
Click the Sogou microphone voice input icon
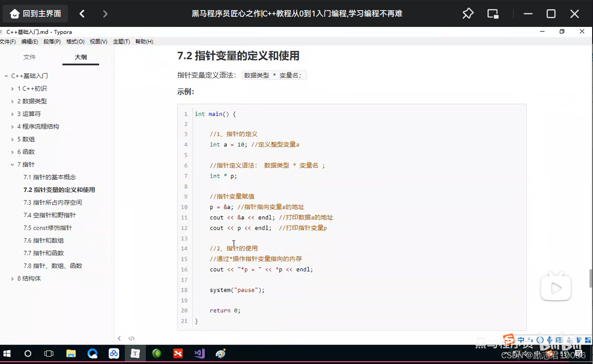point(549,340)
